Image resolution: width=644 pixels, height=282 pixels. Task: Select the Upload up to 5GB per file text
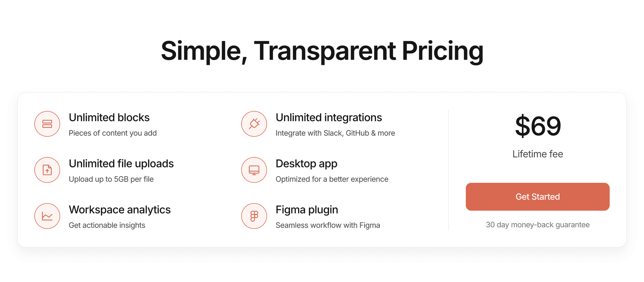click(111, 179)
